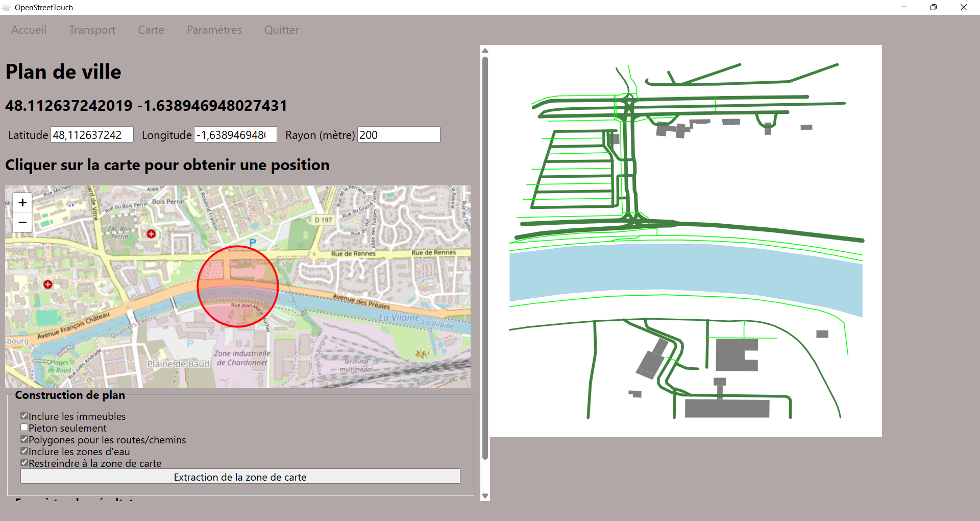The height and width of the screenshot is (521, 980).
Task: Zoom in on the map with plus button
Action: tap(22, 203)
